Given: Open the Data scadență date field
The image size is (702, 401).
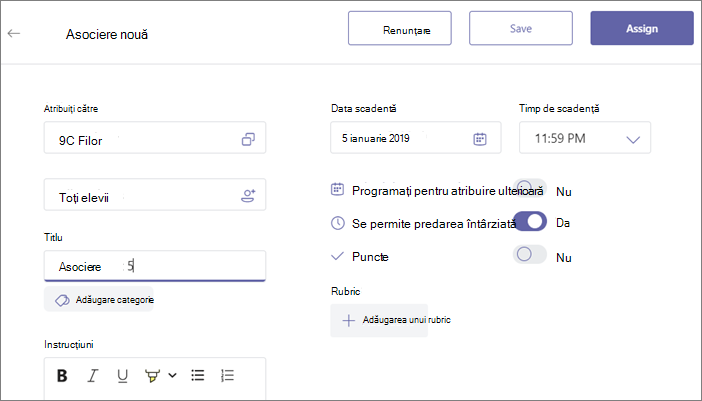Looking at the screenshot, I should (x=416, y=138).
